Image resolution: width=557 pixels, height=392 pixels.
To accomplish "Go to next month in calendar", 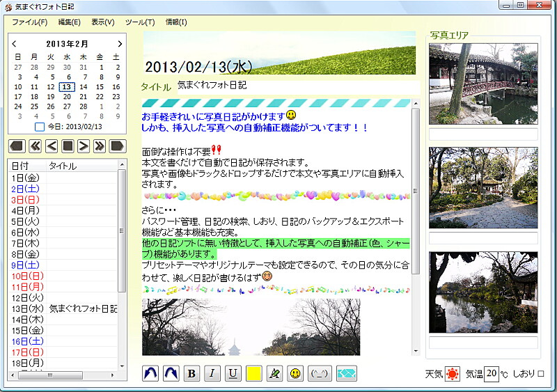I will pos(120,44).
